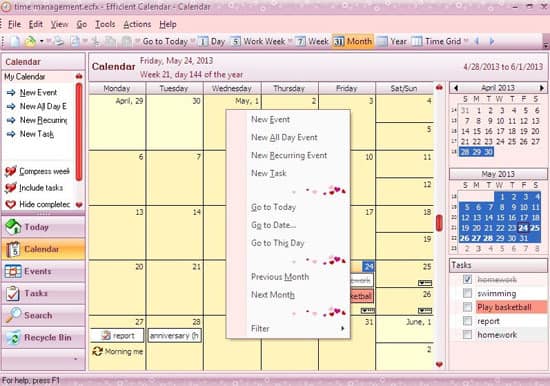Click the blue forward navigation arrow in toolbar
The height and width of the screenshot is (386, 550).
coord(492,41)
